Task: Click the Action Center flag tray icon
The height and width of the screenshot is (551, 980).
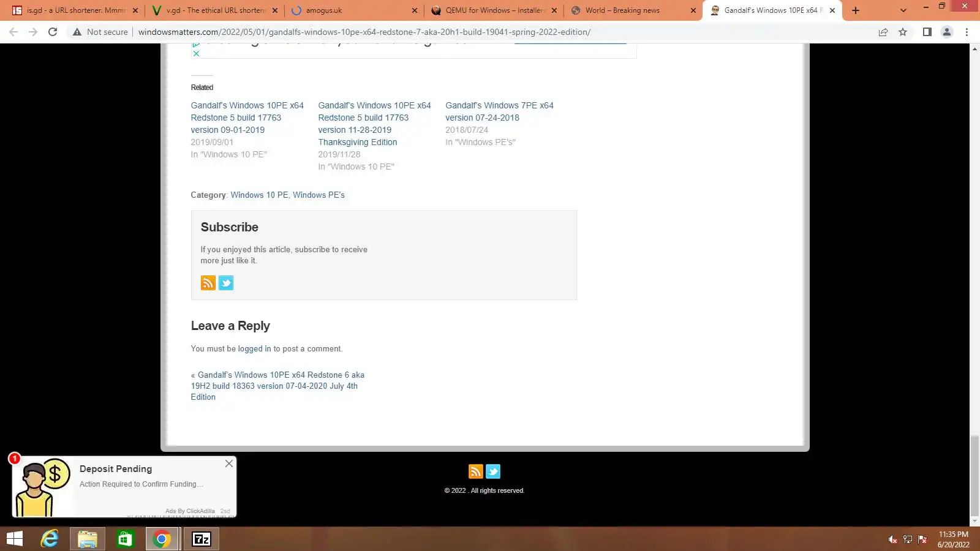Action: (x=922, y=539)
